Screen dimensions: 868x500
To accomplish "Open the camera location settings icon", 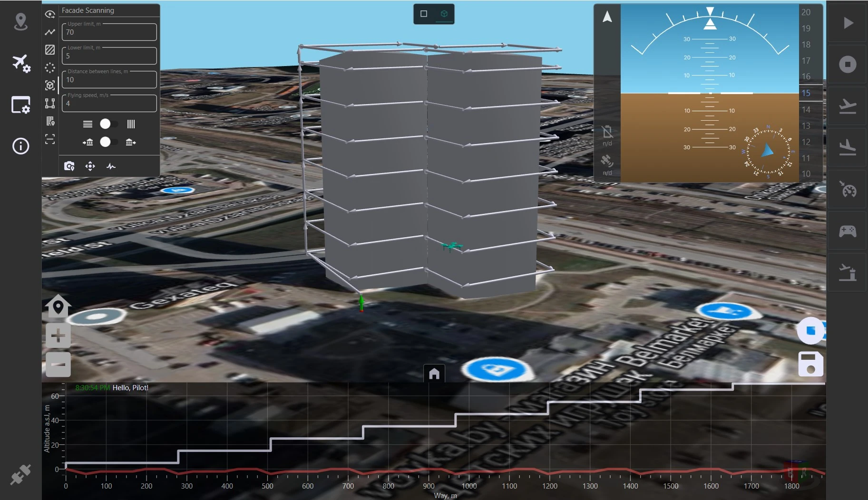I will 69,166.
